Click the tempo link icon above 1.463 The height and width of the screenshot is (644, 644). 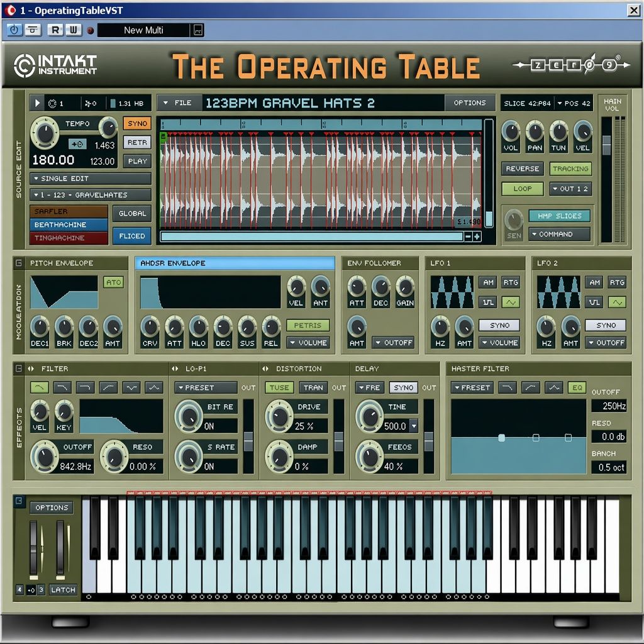pos(77,144)
